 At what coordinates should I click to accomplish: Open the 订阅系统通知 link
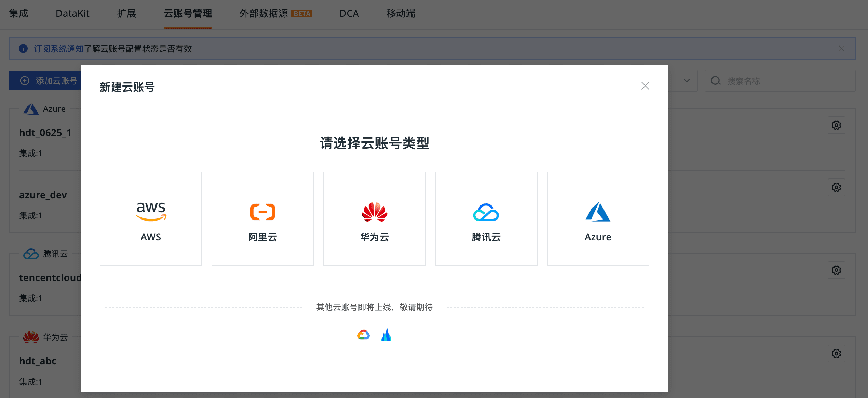(59, 49)
